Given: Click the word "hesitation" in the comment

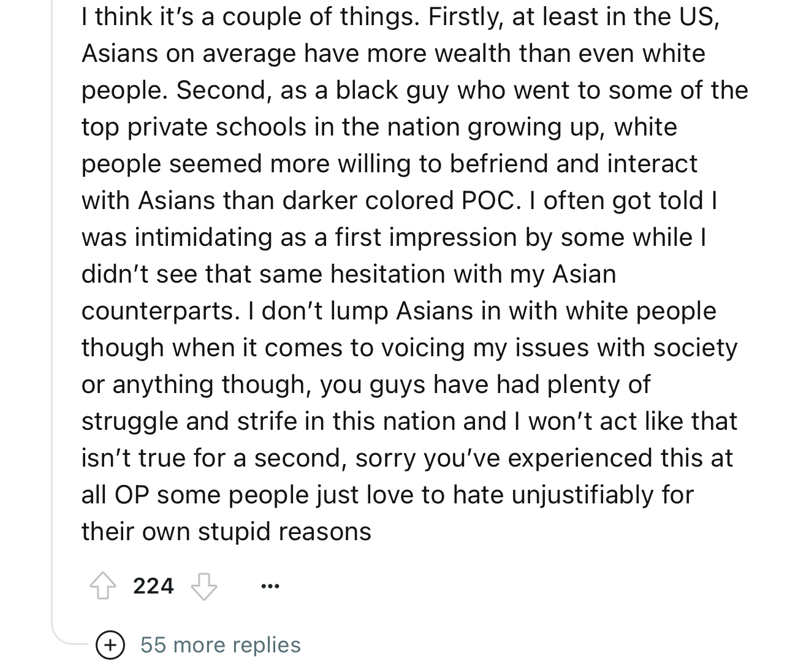Looking at the screenshot, I should (389, 274).
